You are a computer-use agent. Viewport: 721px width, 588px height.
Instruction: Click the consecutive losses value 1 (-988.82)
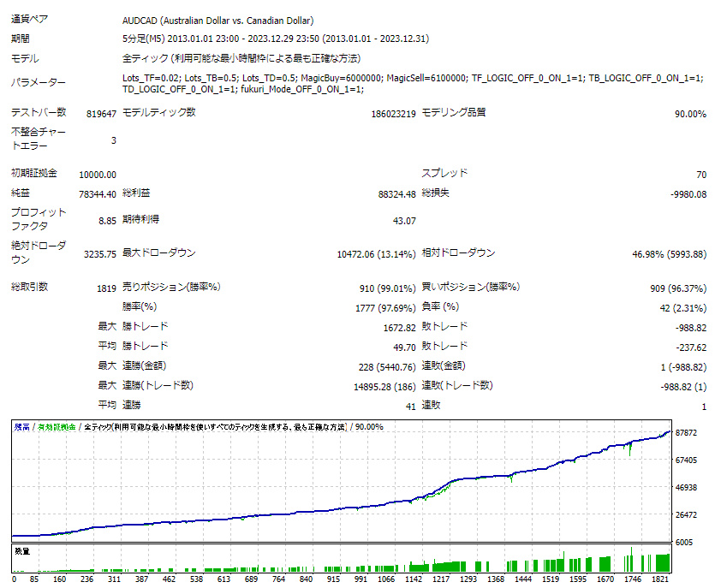pos(683,368)
